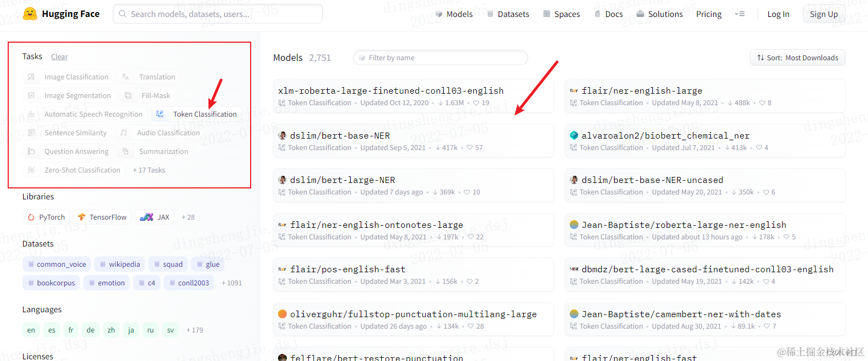Click the Summarization task icon
The image size is (868, 361).
125,151
